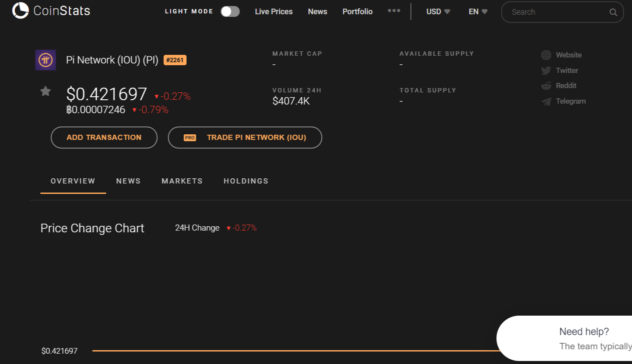Click the $0.421697 headline price

(106, 94)
